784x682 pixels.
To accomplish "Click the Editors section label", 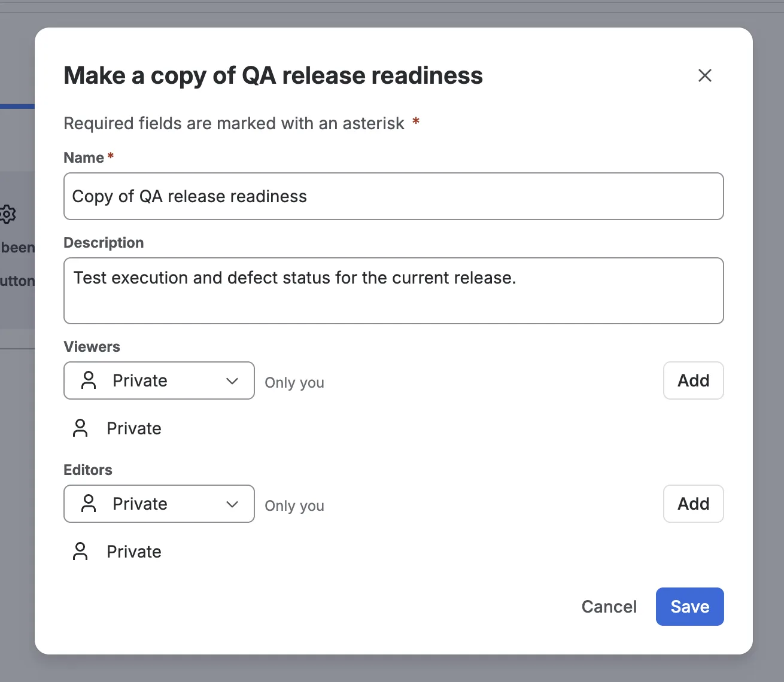I will click(x=88, y=470).
